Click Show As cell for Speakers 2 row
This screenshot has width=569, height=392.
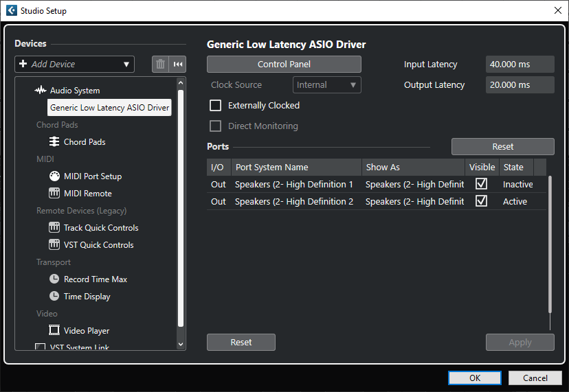pyautogui.click(x=414, y=202)
